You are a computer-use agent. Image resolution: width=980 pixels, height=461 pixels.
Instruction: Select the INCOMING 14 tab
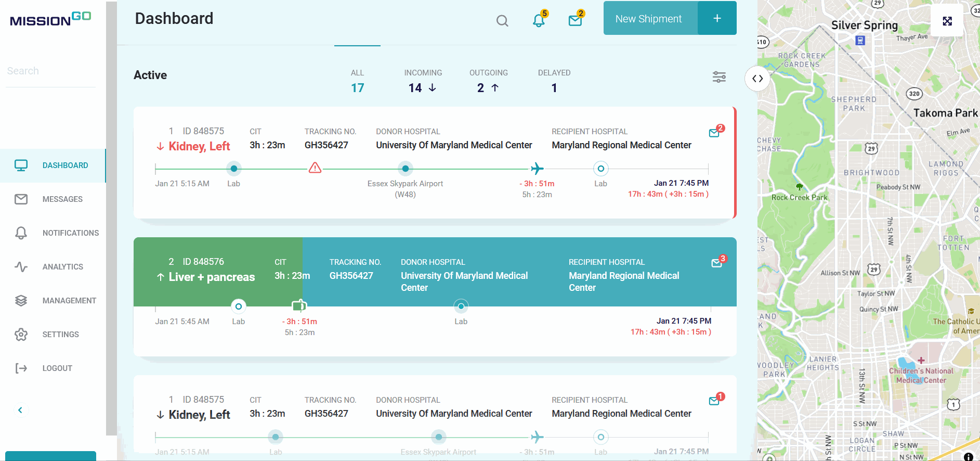click(x=423, y=81)
